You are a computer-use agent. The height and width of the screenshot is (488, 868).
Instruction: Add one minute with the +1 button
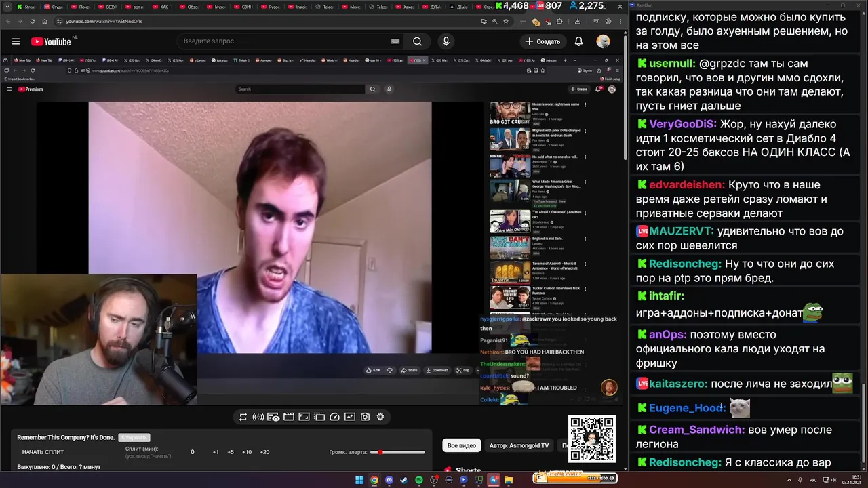(216, 452)
